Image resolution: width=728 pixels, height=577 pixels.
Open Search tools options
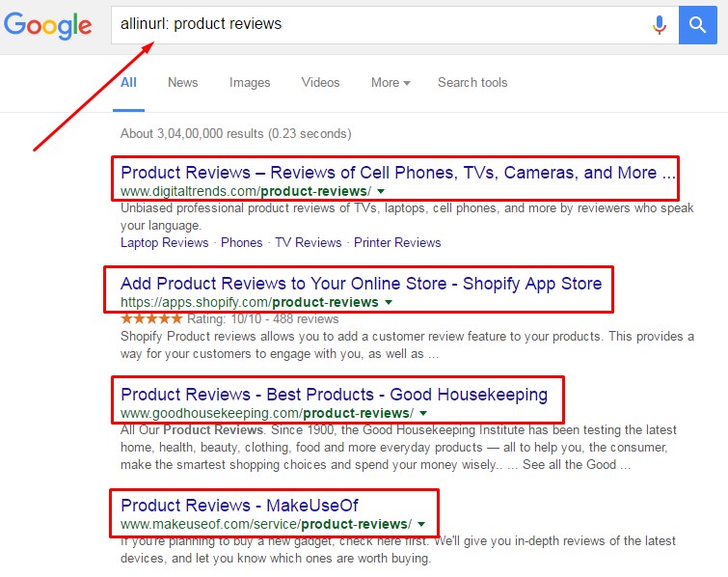tap(472, 83)
